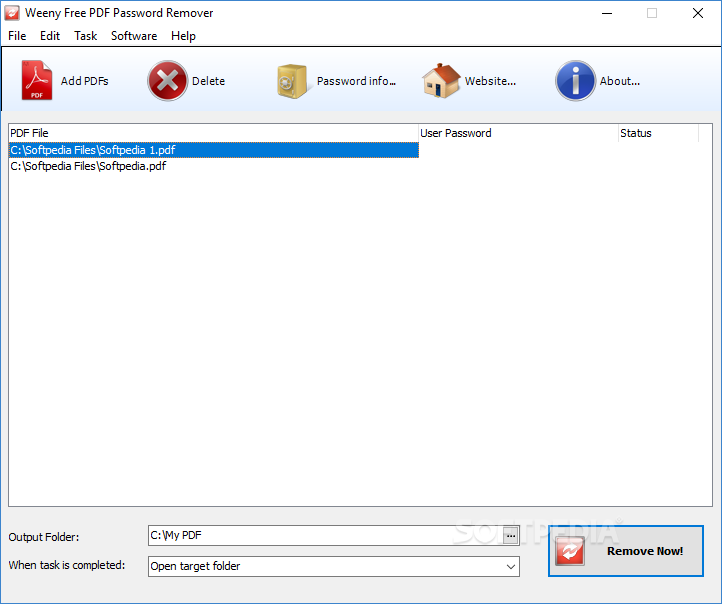Click inside the Output Folder path field
The height and width of the screenshot is (604, 722).
tap(325, 535)
